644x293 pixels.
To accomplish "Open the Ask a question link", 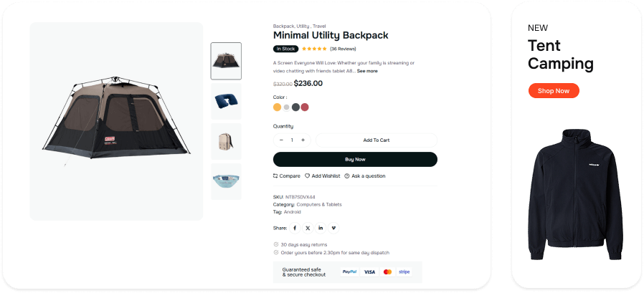I will (x=364, y=176).
